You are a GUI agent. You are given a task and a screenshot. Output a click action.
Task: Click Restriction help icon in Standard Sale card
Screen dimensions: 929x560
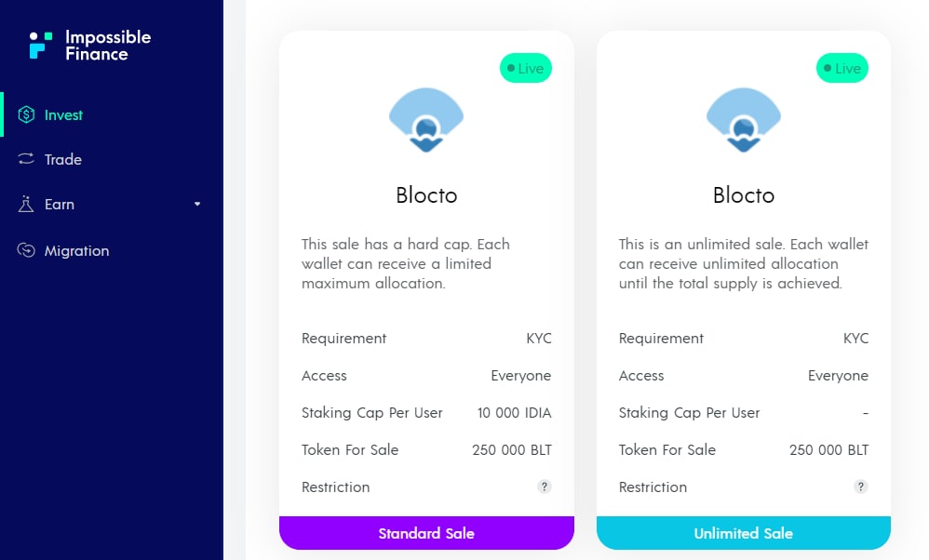[x=545, y=487]
